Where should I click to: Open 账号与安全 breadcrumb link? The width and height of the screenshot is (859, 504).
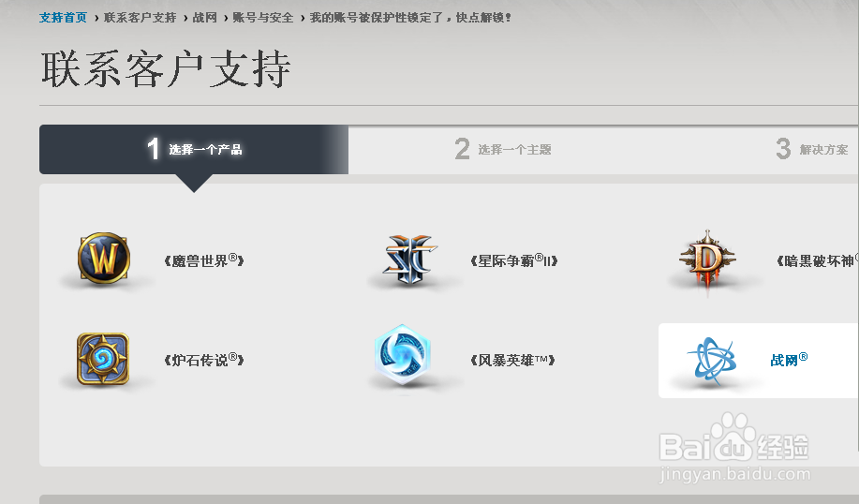[x=263, y=18]
